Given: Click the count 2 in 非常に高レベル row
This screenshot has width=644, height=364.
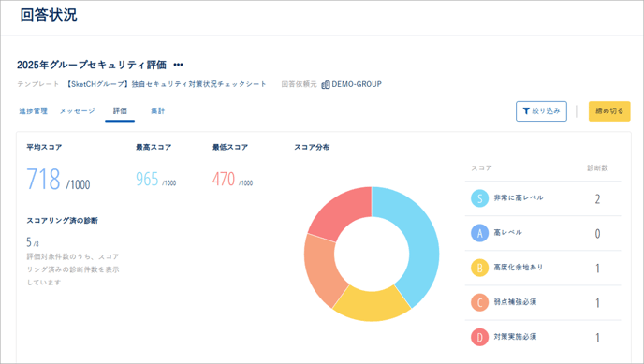Looking at the screenshot, I should coord(597,199).
